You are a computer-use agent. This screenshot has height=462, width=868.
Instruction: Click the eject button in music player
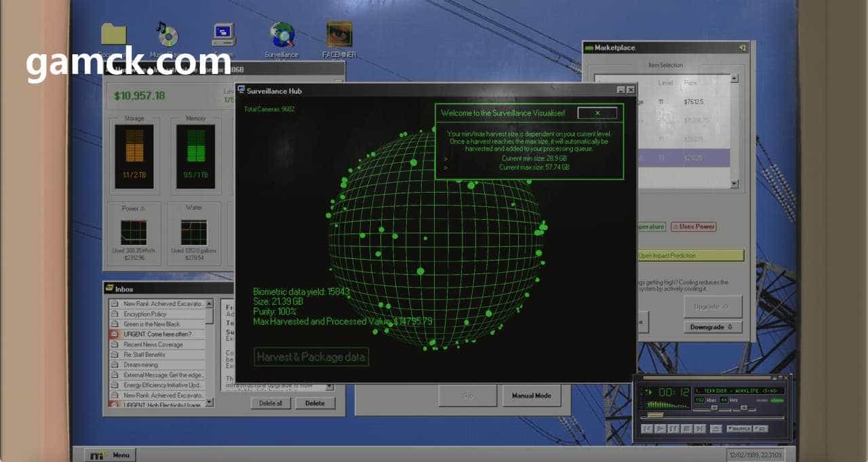[716, 429]
